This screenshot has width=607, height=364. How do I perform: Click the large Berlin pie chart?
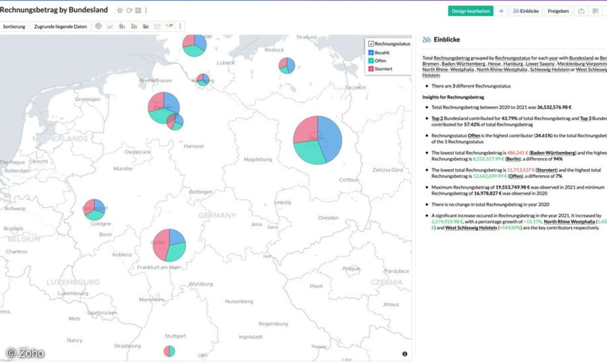click(318, 140)
